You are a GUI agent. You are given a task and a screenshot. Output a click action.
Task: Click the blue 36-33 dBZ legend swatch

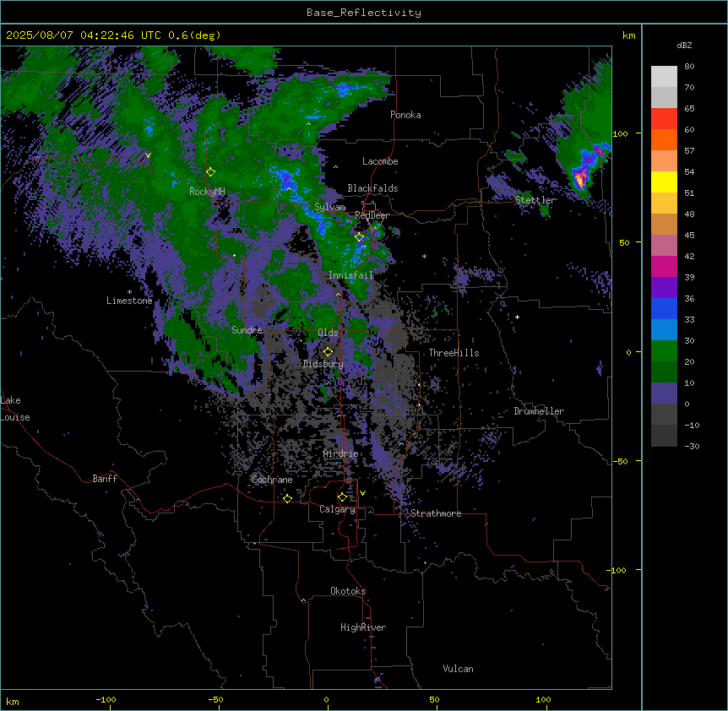[x=664, y=308]
